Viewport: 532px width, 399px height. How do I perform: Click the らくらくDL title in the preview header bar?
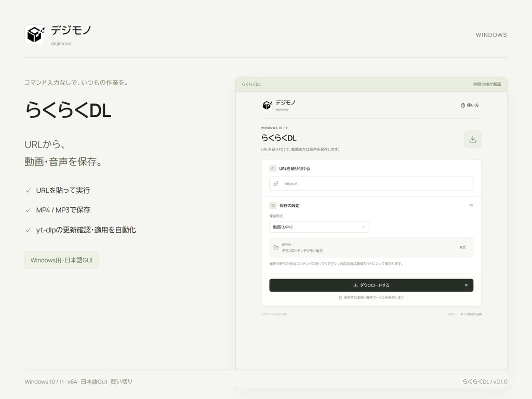[x=251, y=85]
